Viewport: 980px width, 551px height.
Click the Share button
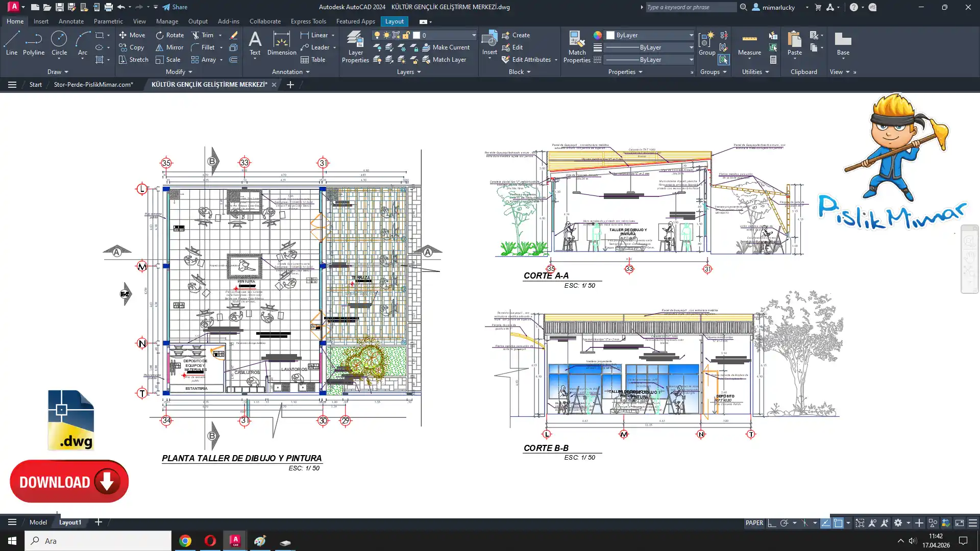tap(175, 7)
